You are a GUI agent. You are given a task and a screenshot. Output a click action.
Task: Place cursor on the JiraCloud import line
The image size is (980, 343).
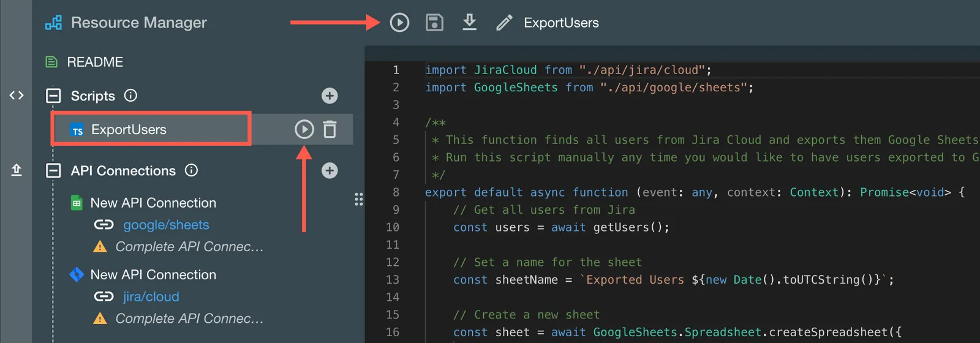click(568, 70)
